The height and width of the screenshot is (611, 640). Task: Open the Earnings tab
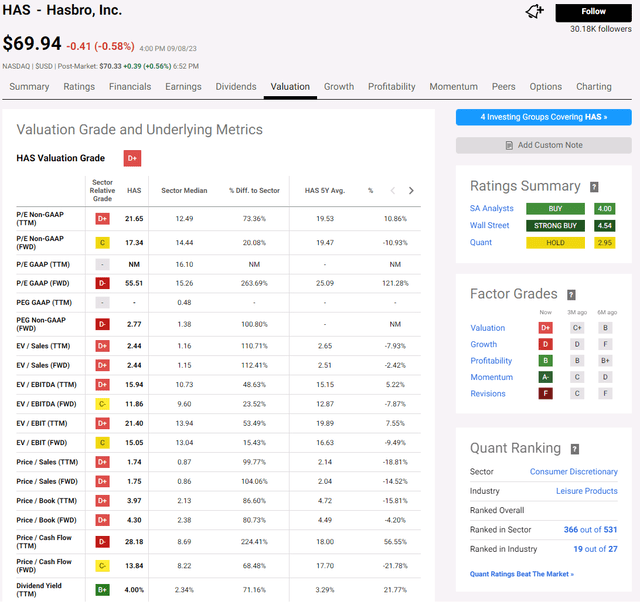[x=183, y=87]
